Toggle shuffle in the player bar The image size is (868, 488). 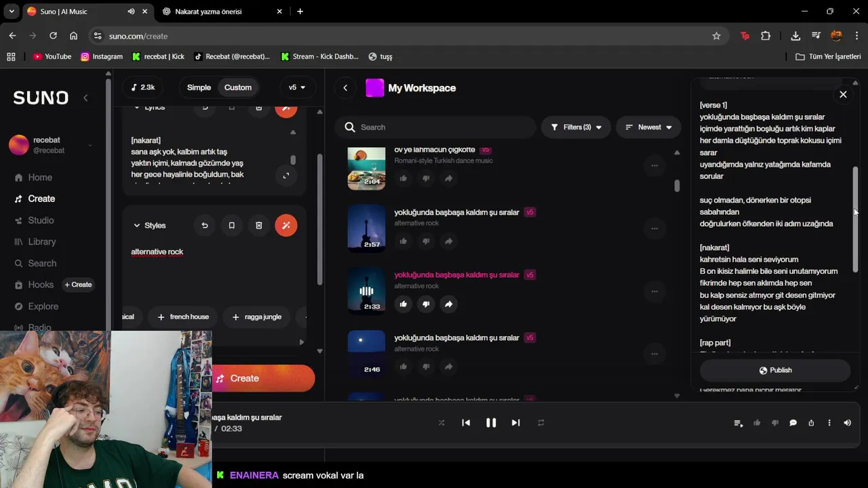point(441,423)
